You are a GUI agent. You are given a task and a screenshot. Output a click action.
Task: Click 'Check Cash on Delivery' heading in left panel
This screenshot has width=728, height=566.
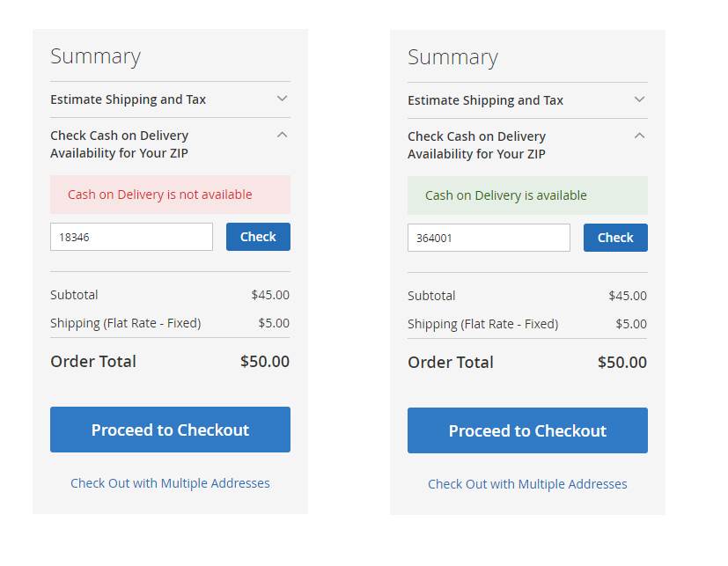pos(119,144)
